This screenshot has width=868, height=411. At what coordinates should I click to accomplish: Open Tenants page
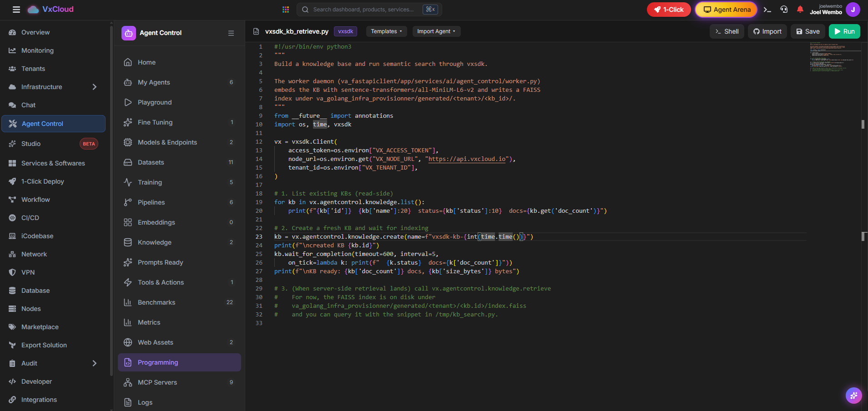(55, 69)
